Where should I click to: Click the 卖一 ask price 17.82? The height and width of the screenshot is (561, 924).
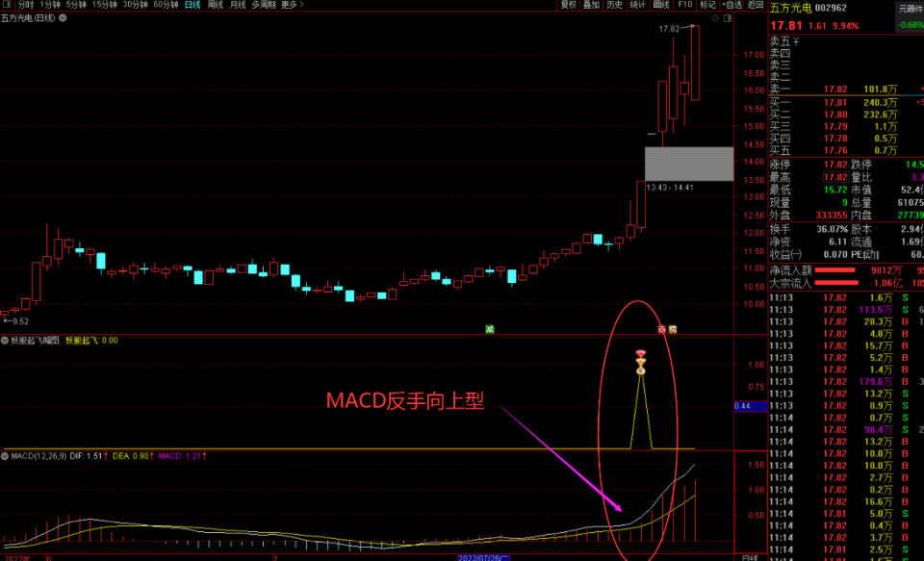pyautogui.click(x=835, y=89)
